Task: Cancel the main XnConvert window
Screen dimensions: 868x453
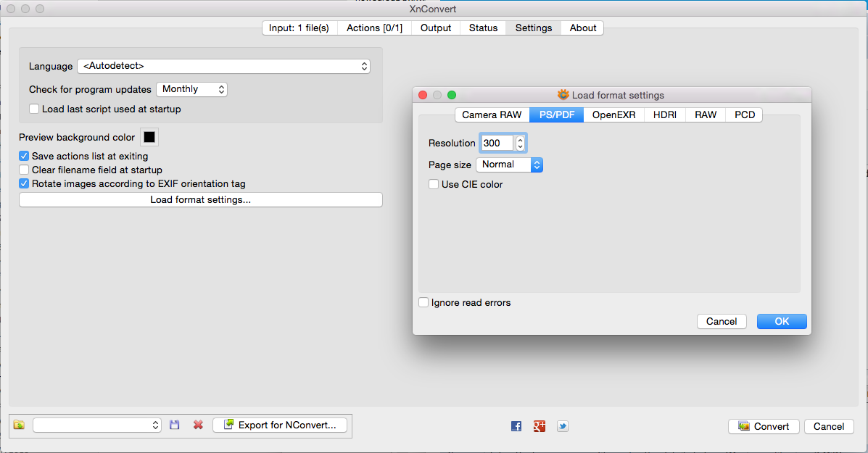Action: tap(829, 426)
